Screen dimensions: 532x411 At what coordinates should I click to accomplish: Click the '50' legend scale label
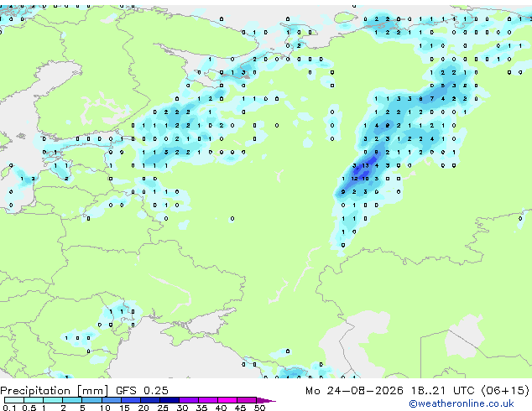(x=259, y=408)
